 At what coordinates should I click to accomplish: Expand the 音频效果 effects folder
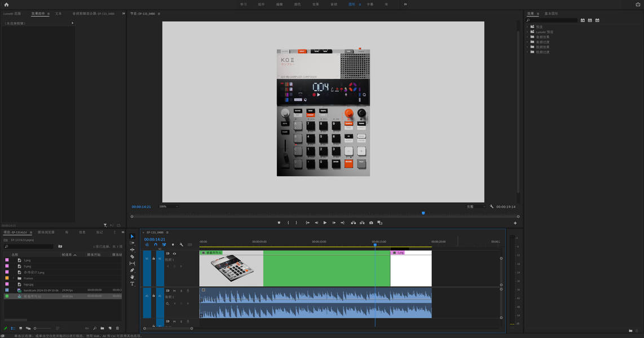tap(528, 37)
